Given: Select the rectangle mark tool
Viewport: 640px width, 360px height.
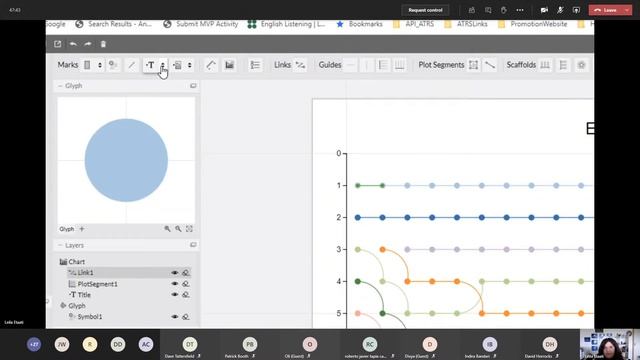Looking at the screenshot, I should coord(87,65).
